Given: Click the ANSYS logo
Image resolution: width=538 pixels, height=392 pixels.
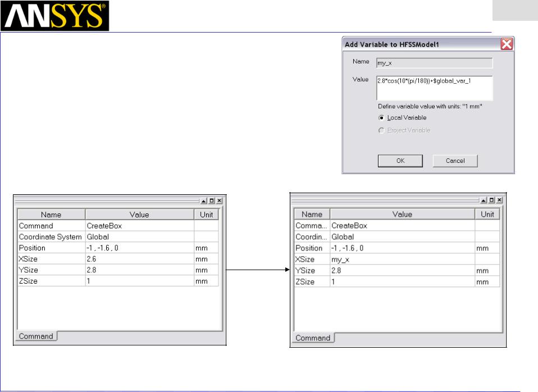Looking at the screenshot, I should click(x=55, y=16).
